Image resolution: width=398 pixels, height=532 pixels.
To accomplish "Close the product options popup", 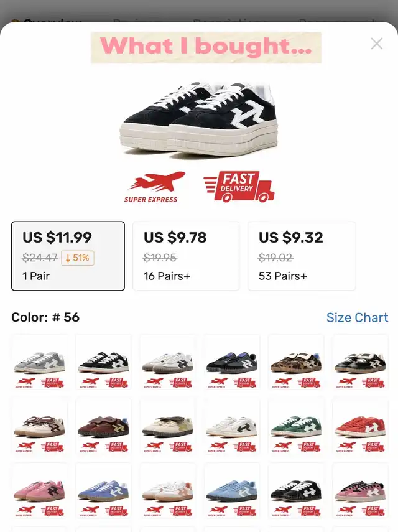I will (x=377, y=44).
